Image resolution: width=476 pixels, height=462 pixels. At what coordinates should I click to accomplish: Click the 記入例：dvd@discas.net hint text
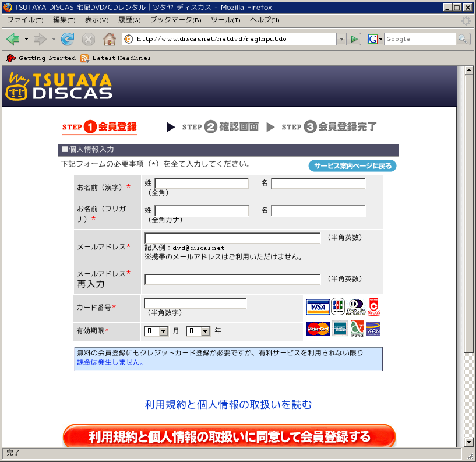[x=185, y=248]
